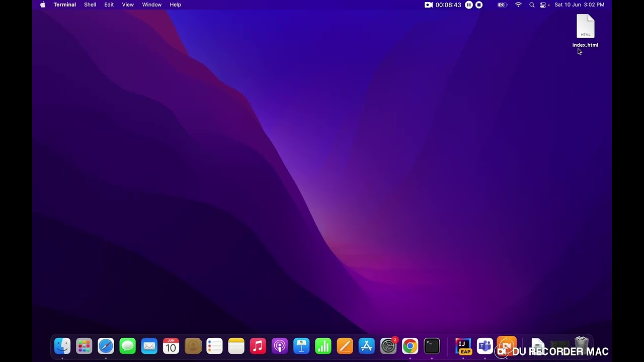Select the index.html desktop file
This screenshot has width=644, height=362.
coord(585,31)
